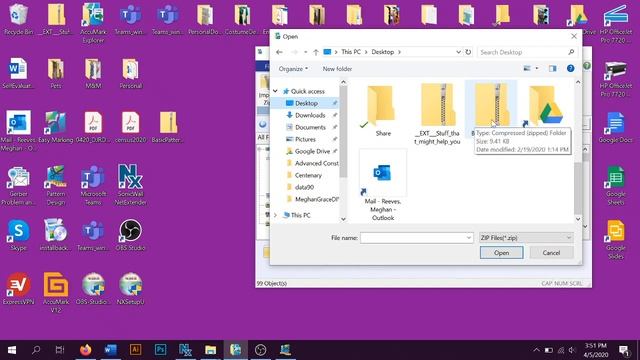Select the Share folder in file list
Image resolution: width=640 pixels, height=360 pixels.
tap(382, 110)
